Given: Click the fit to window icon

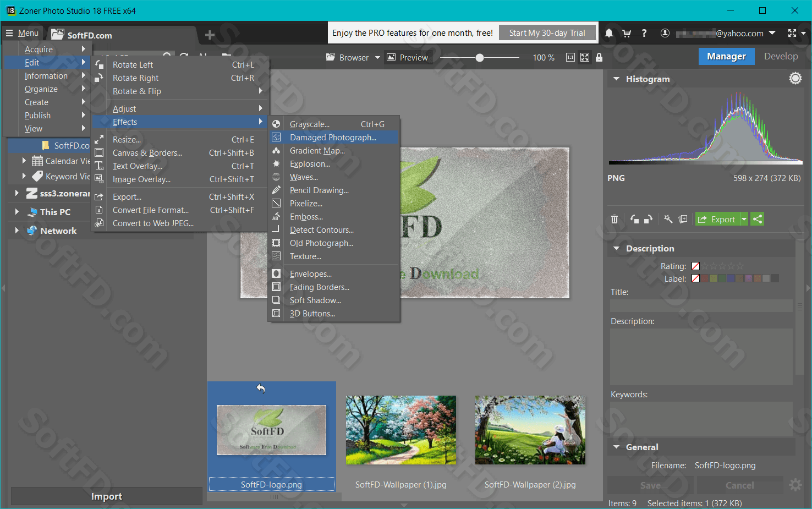Looking at the screenshot, I should coord(585,57).
